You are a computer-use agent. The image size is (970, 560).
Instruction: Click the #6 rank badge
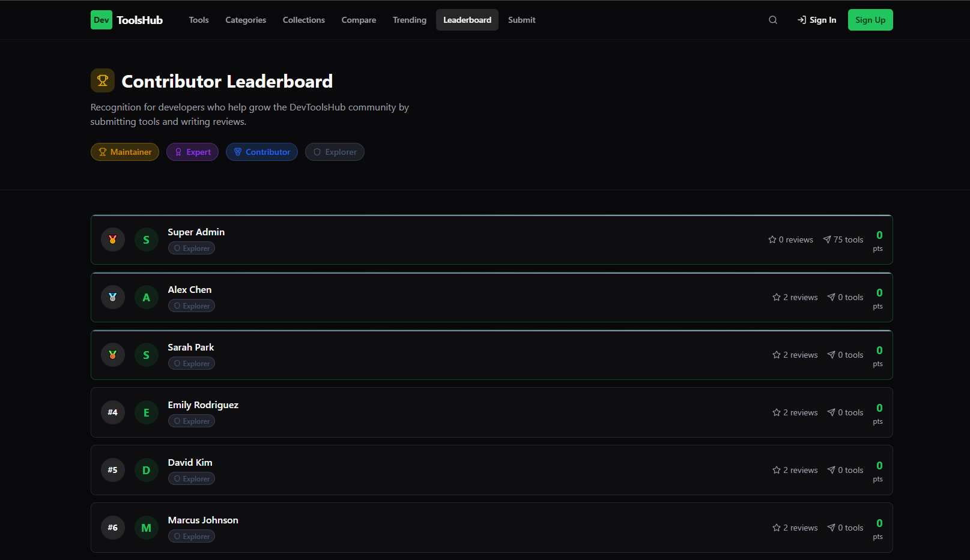[113, 528]
